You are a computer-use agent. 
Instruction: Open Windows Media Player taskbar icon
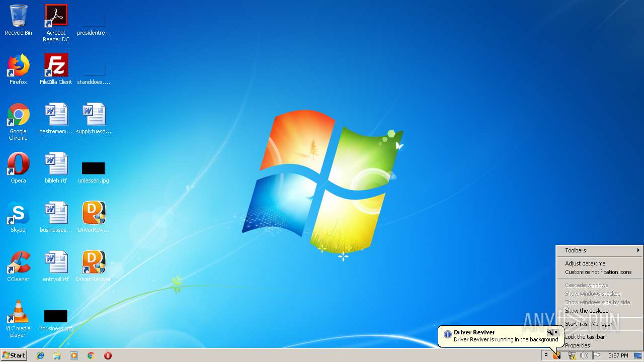[x=74, y=355]
